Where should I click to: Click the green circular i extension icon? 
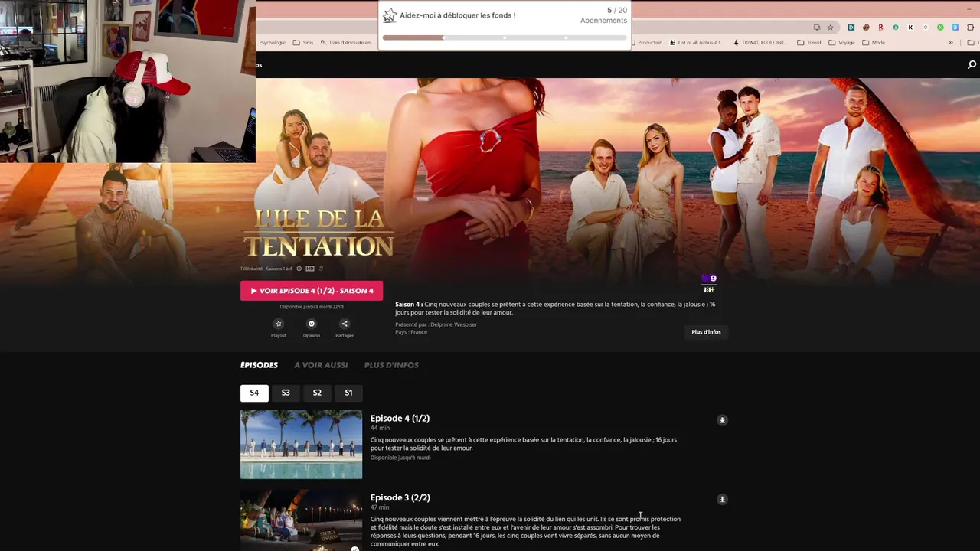pos(896,28)
